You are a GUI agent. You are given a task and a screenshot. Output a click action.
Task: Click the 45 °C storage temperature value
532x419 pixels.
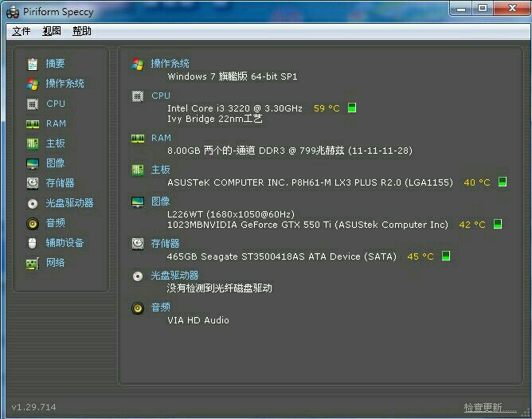(x=421, y=256)
